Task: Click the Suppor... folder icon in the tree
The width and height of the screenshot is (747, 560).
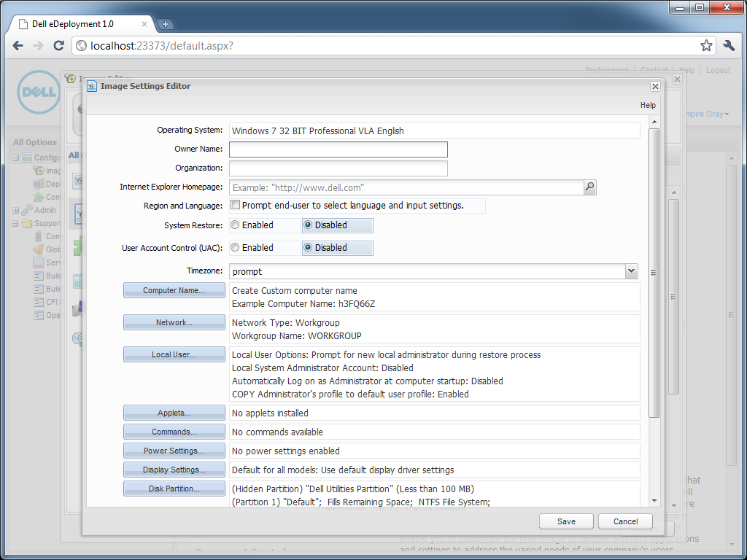Action: point(27,223)
